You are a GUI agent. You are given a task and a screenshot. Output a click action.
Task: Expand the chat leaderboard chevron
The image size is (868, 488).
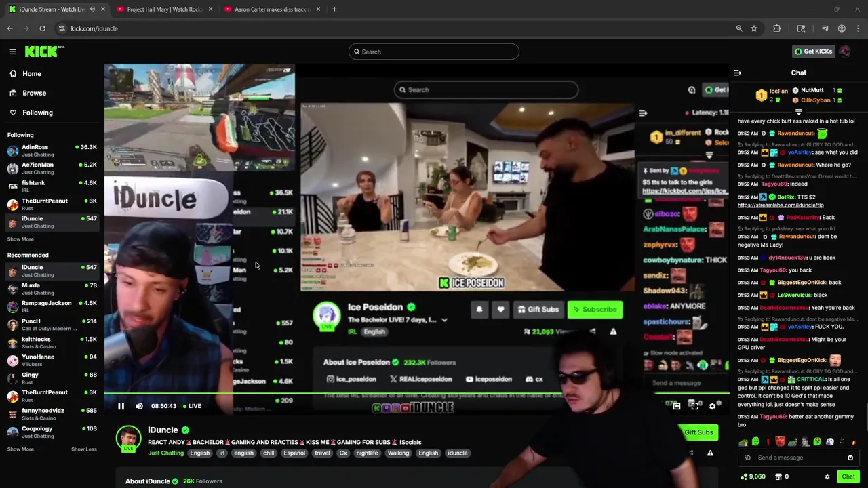tap(799, 112)
